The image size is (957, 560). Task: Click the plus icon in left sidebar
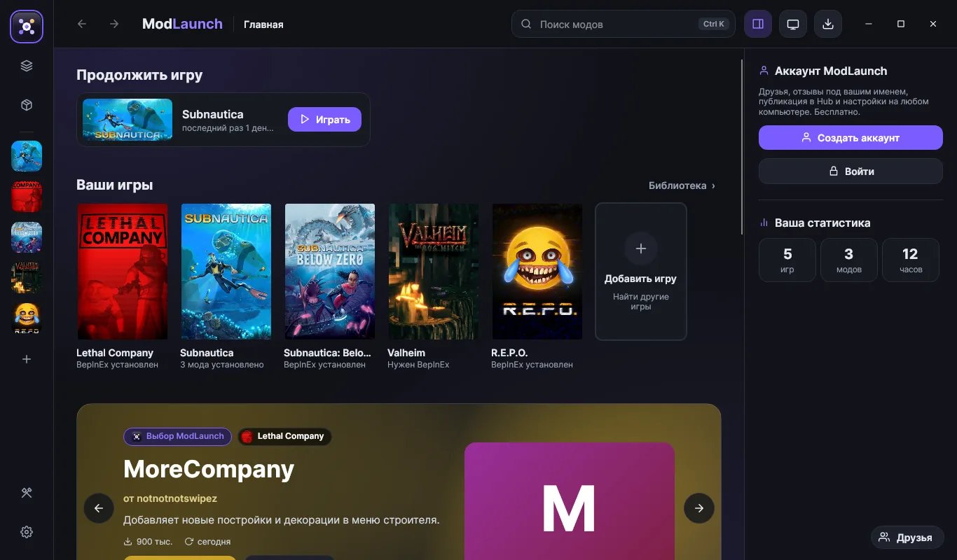[27, 359]
